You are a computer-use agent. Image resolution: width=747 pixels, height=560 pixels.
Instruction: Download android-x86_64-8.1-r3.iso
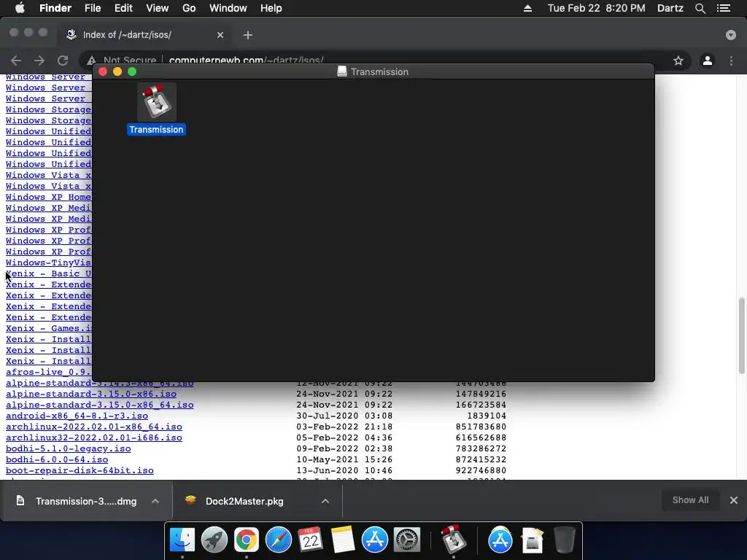click(x=77, y=416)
